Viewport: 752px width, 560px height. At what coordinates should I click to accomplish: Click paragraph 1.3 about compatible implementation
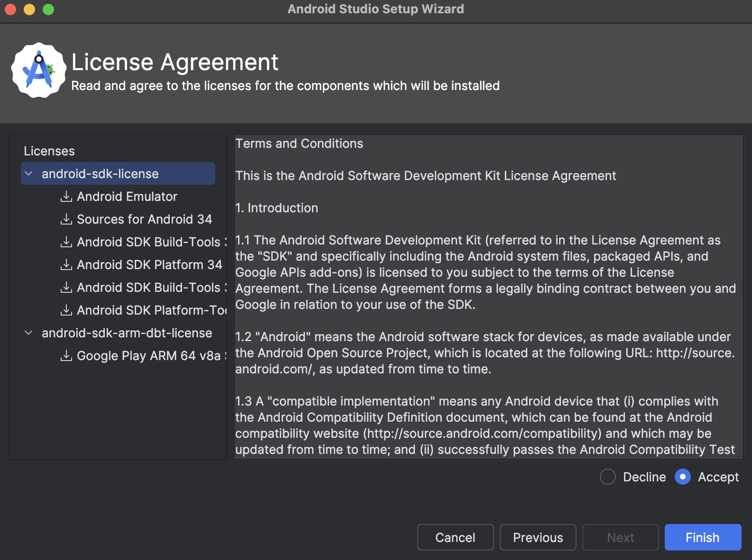tap(485, 425)
